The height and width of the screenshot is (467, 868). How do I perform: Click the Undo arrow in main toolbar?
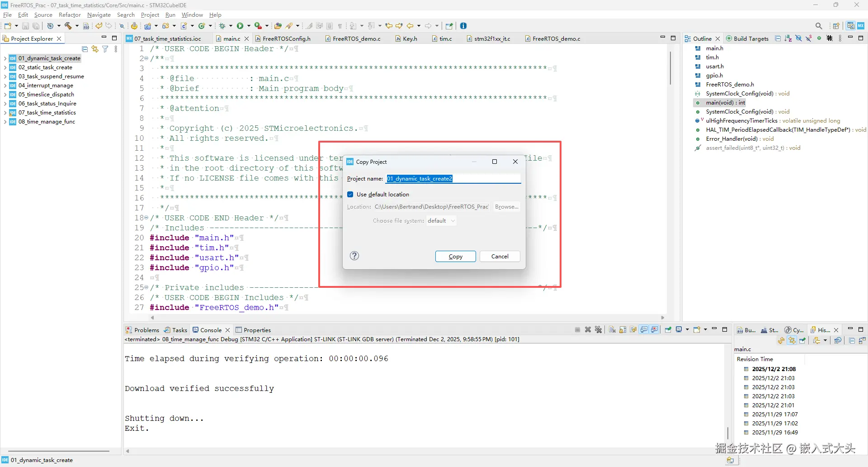[99, 26]
